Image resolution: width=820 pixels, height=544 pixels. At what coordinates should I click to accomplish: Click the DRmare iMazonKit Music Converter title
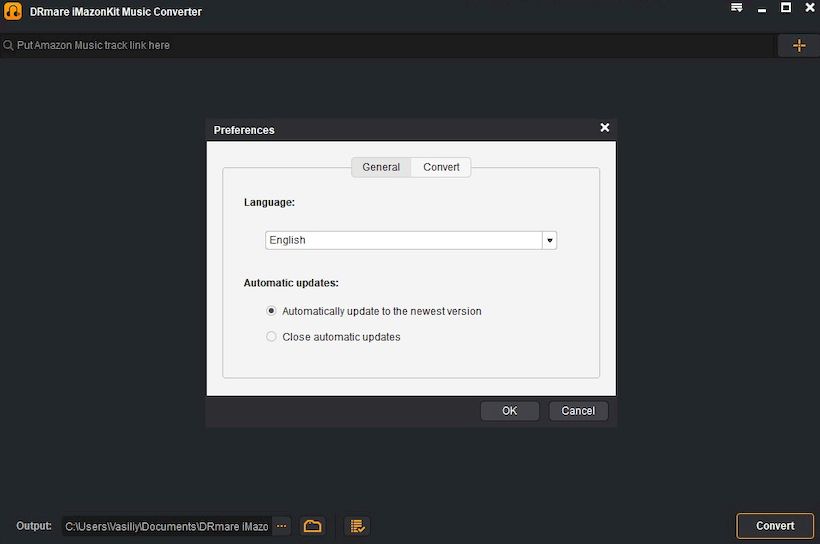coord(116,12)
